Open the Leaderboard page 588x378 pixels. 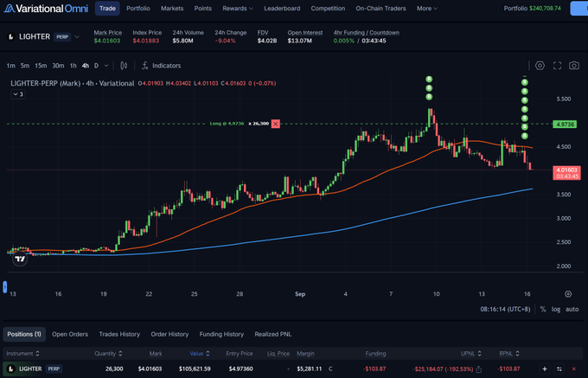[x=282, y=9]
